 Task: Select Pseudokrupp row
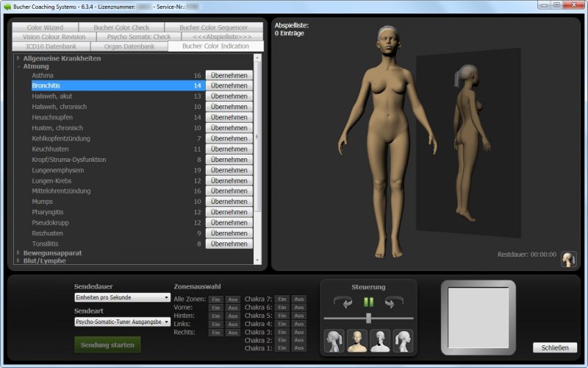[x=118, y=223]
